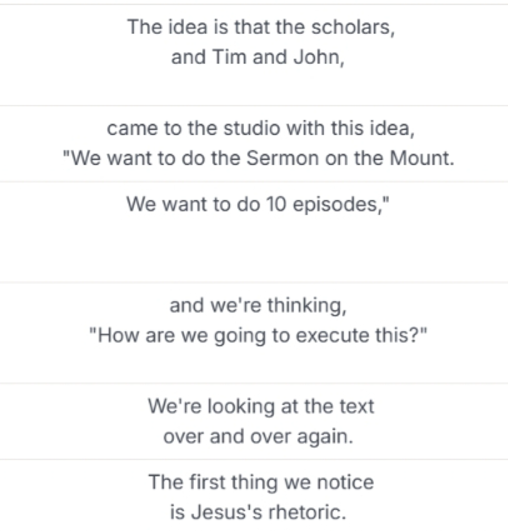Image resolution: width=508 pixels, height=531 pixels.
Task: Click the line mentioning Sermon on the Mount
Action: point(259,158)
